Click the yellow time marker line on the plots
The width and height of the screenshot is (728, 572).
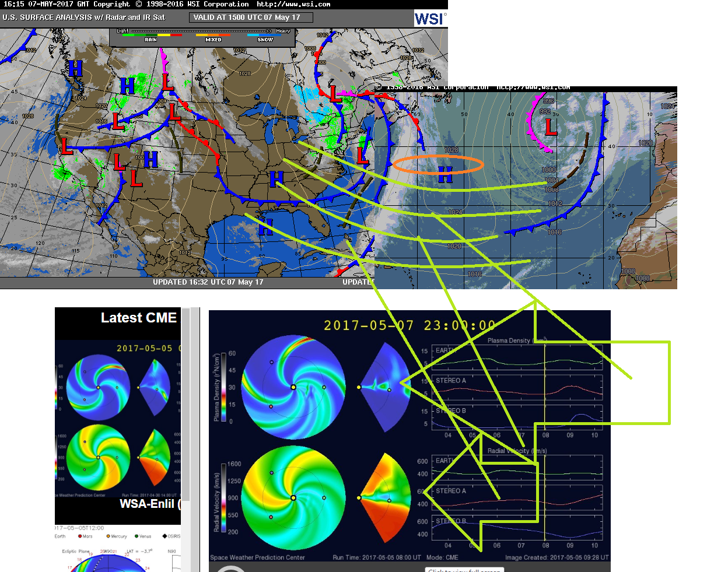pyautogui.click(x=544, y=443)
